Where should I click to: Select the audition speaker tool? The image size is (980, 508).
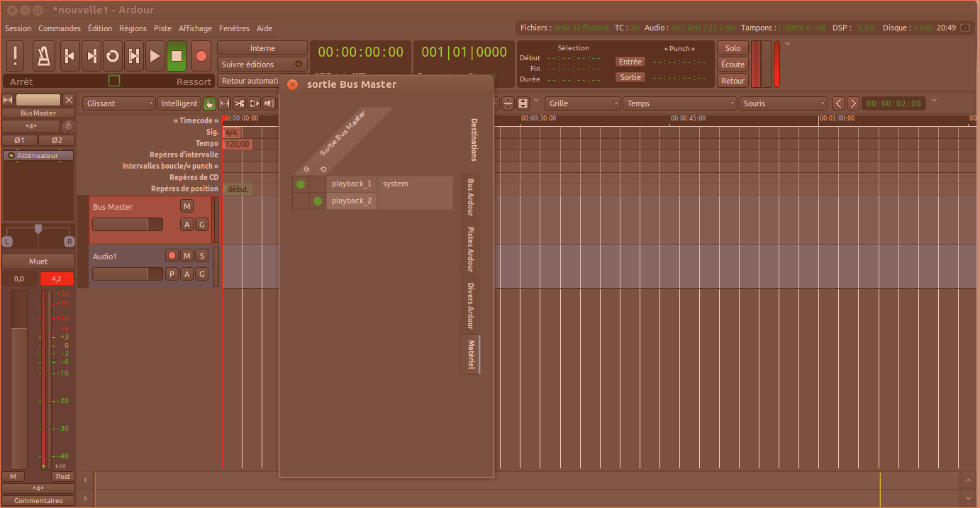click(x=269, y=103)
